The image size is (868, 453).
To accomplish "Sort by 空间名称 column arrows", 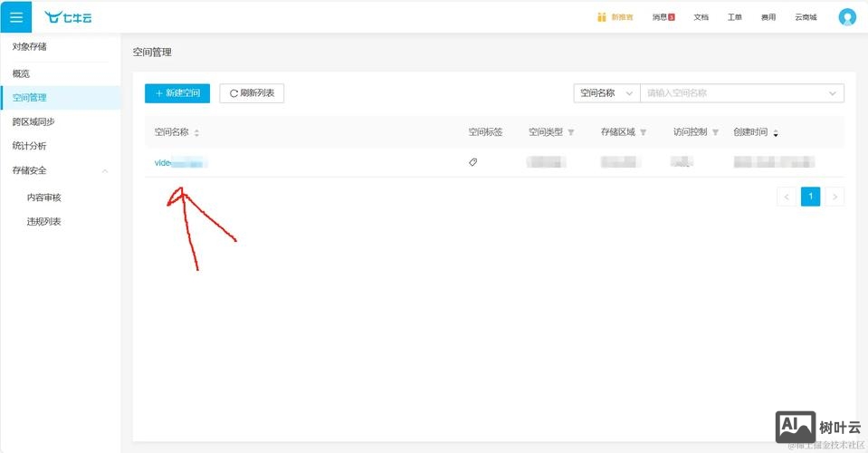I will tap(196, 132).
